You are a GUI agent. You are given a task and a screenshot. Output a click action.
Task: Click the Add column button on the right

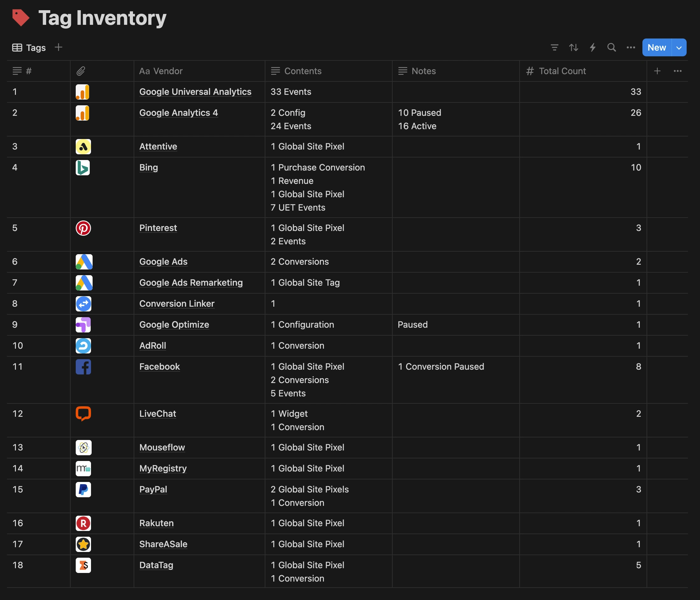[657, 70]
